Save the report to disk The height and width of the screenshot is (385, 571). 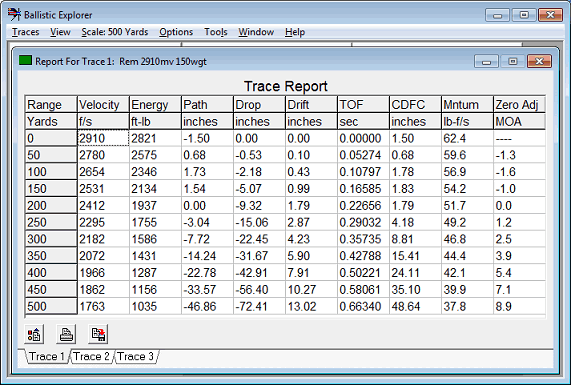pos(98,334)
